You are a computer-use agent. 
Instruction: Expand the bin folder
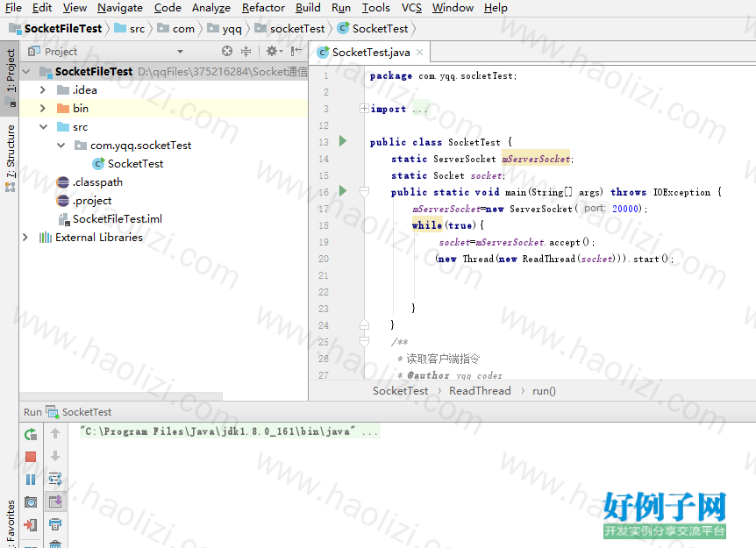point(43,109)
